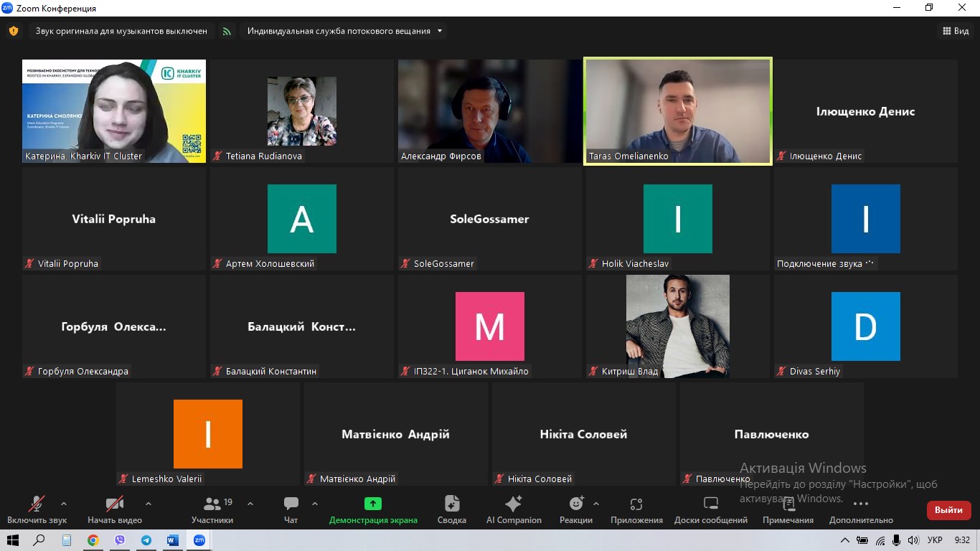Click Tetiana Rudianova muted microphone icon
The image size is (980, 551).
pos(217,156)
